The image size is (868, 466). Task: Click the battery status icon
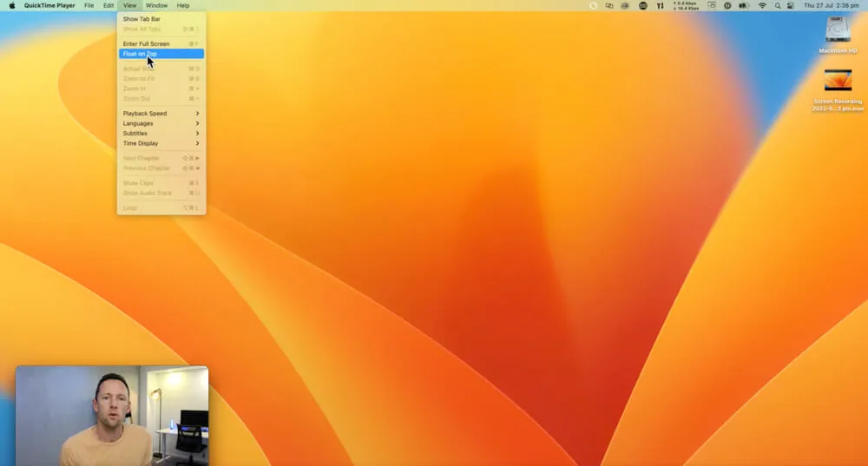pyautogui.click(x=743, y=5)
